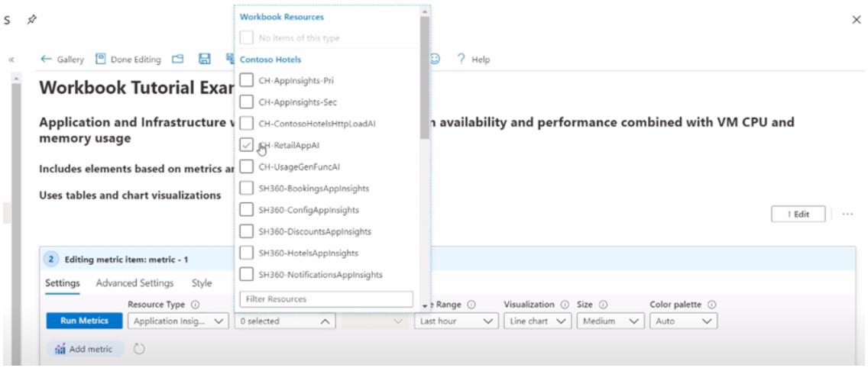Click the Visualization info icon

click(x=565, y=305)
